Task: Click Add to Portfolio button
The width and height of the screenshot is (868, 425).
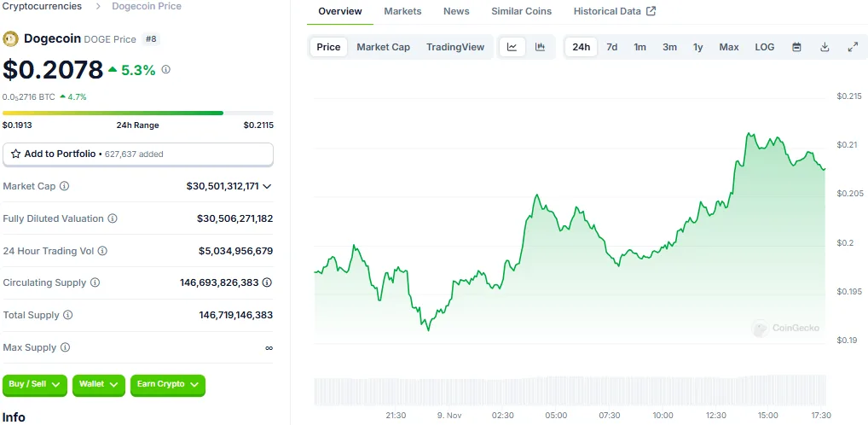Action: [138, 154]
